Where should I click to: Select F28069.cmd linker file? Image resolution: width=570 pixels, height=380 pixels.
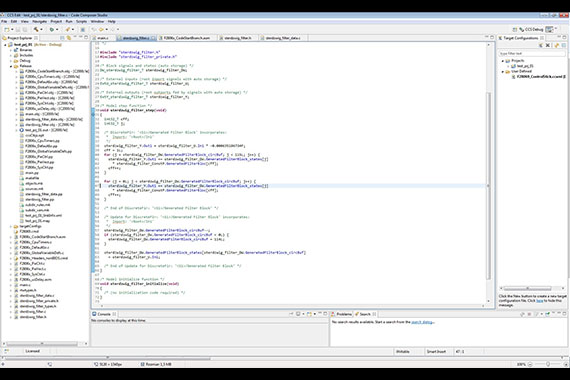(x=29, y=232)
